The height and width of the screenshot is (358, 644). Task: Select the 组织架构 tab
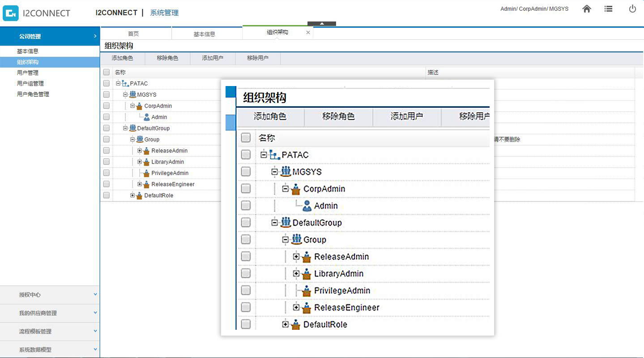277,32
